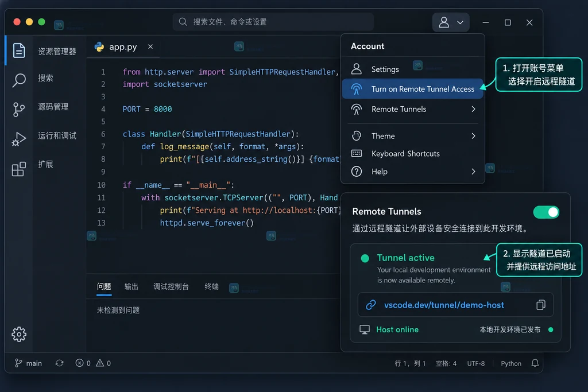Click the green macOS zoom dot
The height and width of the screenshot is (392, 588).
pyautogui.click(x=41, y=22)
